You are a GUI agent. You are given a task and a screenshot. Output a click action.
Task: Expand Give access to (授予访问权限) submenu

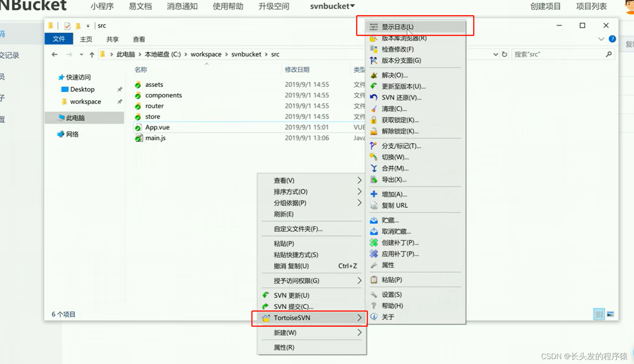click(311, 281)
